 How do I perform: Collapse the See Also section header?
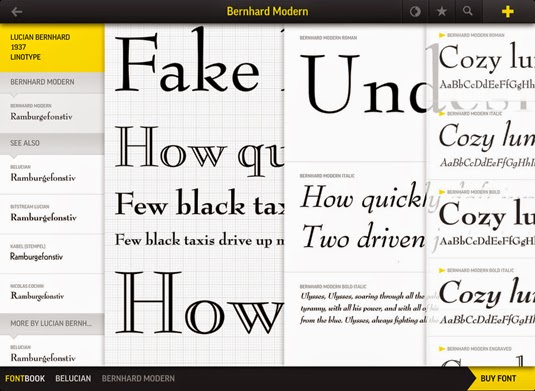(x=52, y=143)
